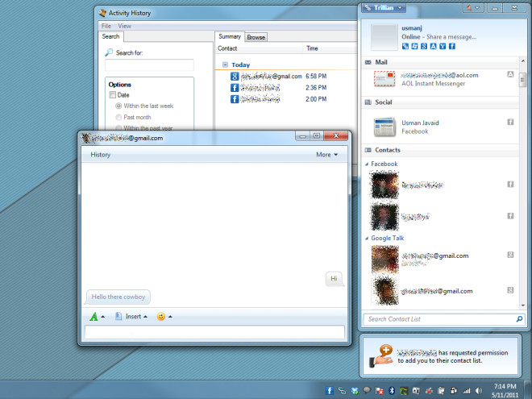This screenshot has width=532, height=399.
Task: Select 'Within the last week' radio button
Action: coord(118,106)
